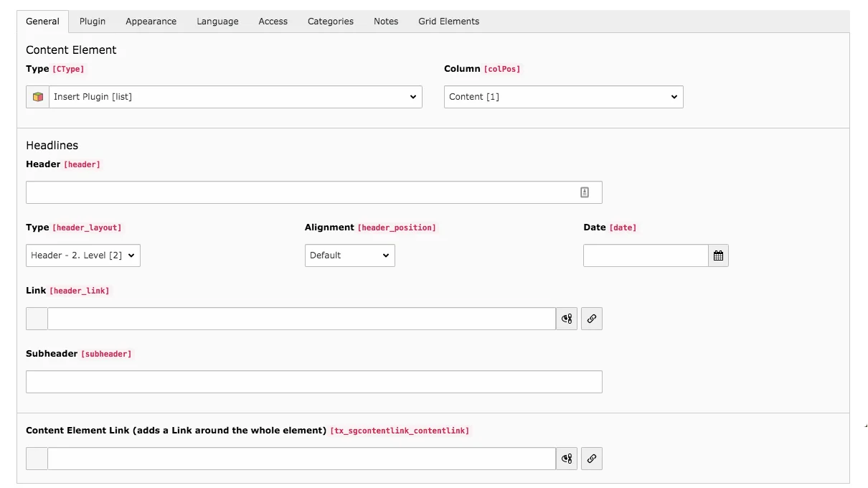Click the value picker icon inside the Header field
The height and width of the screenshot is (488, 868).
(584, 192)
